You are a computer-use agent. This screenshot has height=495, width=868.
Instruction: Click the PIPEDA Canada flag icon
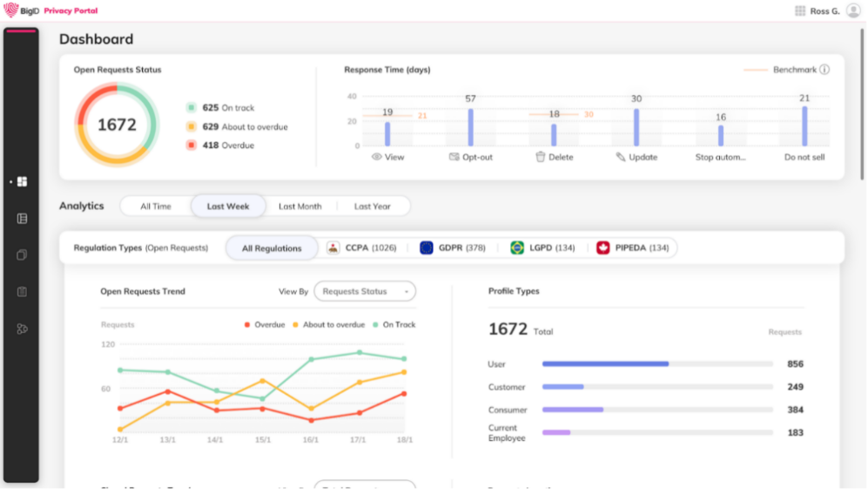click(x=602, y=247)
